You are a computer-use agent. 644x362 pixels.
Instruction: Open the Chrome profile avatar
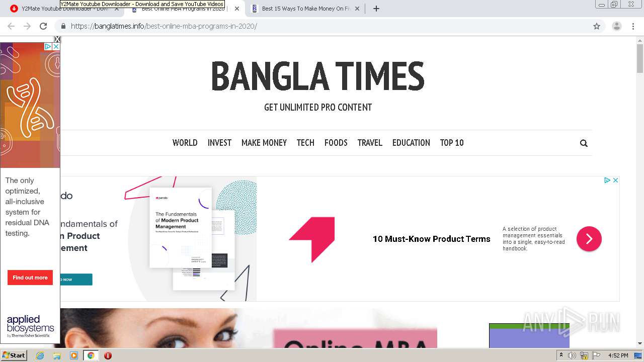tap(617, 26)
